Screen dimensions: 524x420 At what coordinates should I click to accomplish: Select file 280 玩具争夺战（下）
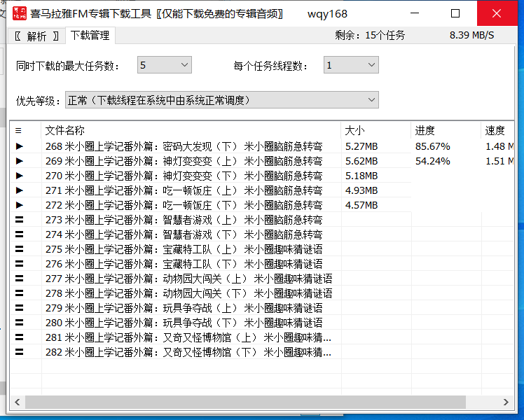(x=184, y=323)
